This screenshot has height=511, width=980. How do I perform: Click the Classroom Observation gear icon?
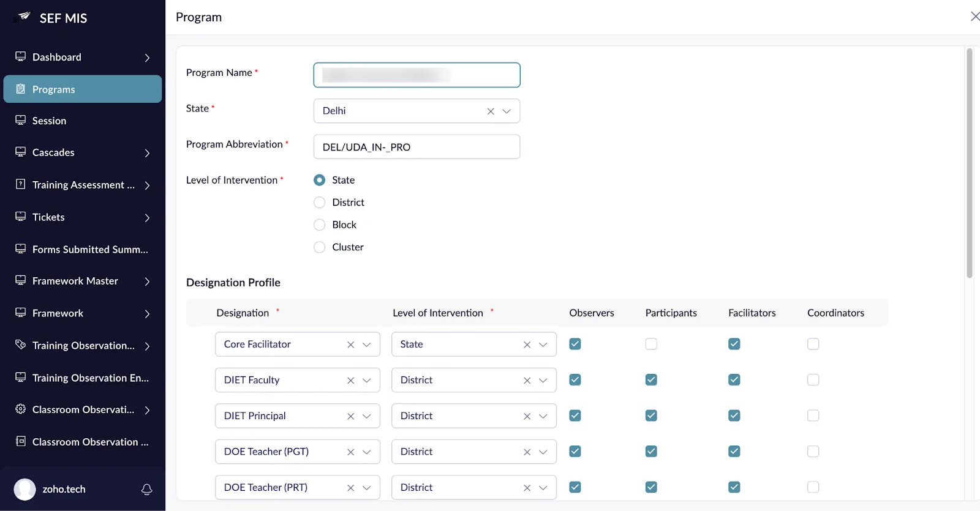(x=21, y=409)
